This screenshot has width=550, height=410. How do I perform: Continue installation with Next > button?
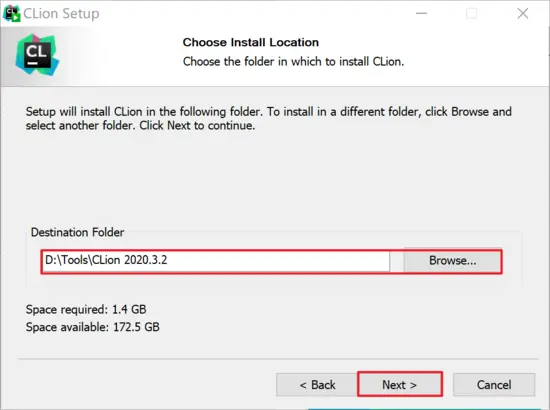coord(400,385)
